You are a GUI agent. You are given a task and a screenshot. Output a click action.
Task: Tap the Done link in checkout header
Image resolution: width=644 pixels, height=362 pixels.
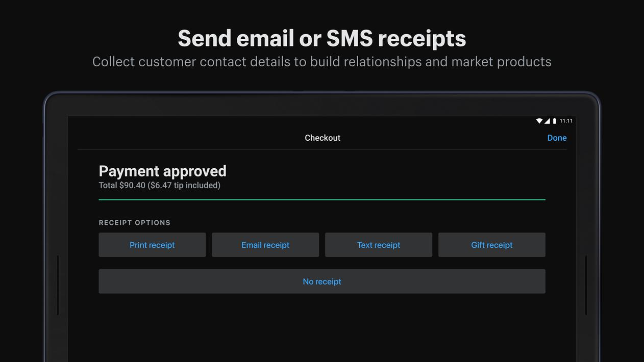point(557,138)
